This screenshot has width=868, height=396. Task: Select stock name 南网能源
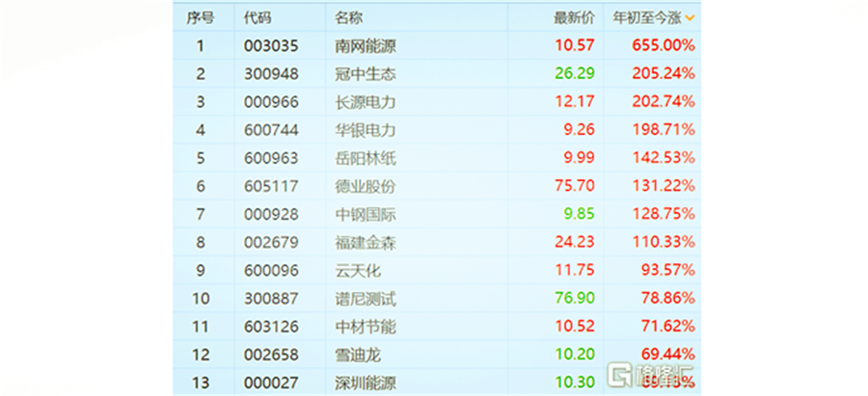click(366, 46)
